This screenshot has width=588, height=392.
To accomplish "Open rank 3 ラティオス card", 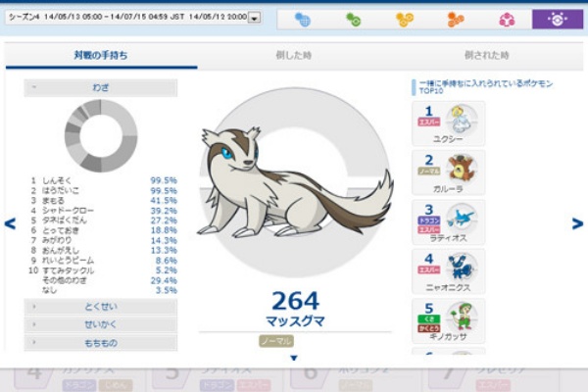I will coord(449,222).
